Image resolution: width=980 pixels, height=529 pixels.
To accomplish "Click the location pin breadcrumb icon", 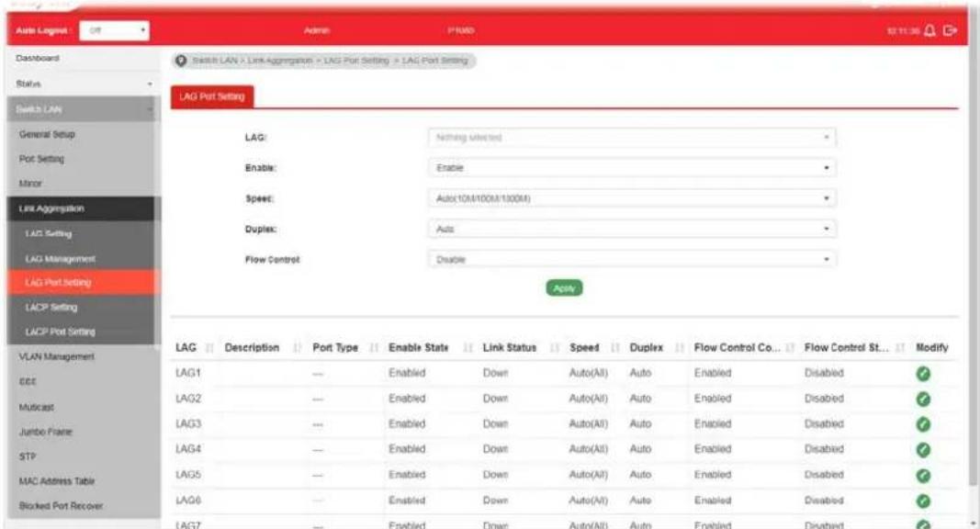I will pyautogui.click(x=181, y=61).
